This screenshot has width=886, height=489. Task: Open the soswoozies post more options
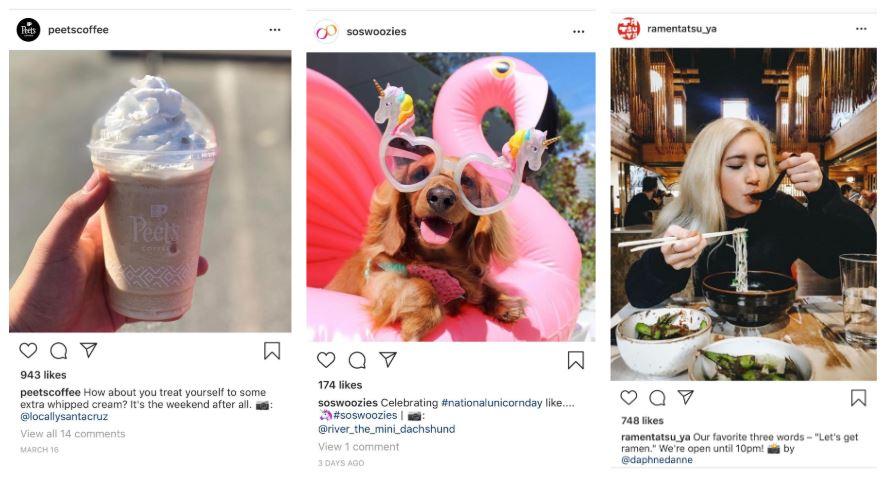[579, 31]
